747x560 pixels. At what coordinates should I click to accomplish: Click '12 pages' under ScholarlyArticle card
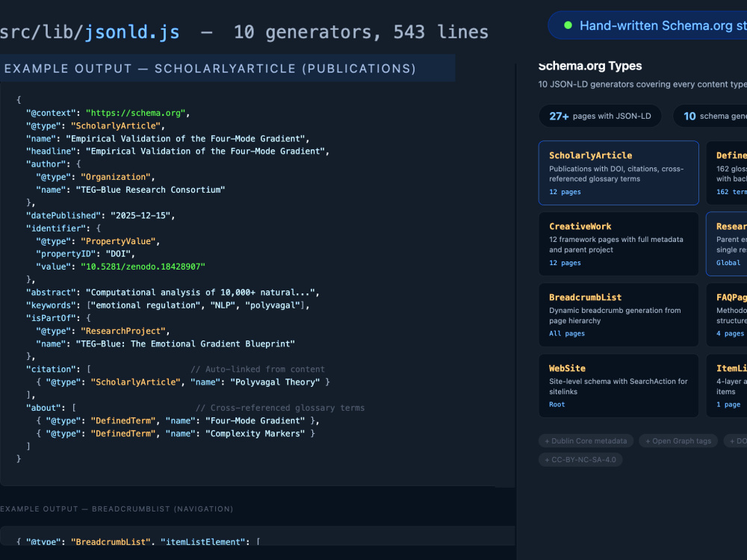coord(565,192)
